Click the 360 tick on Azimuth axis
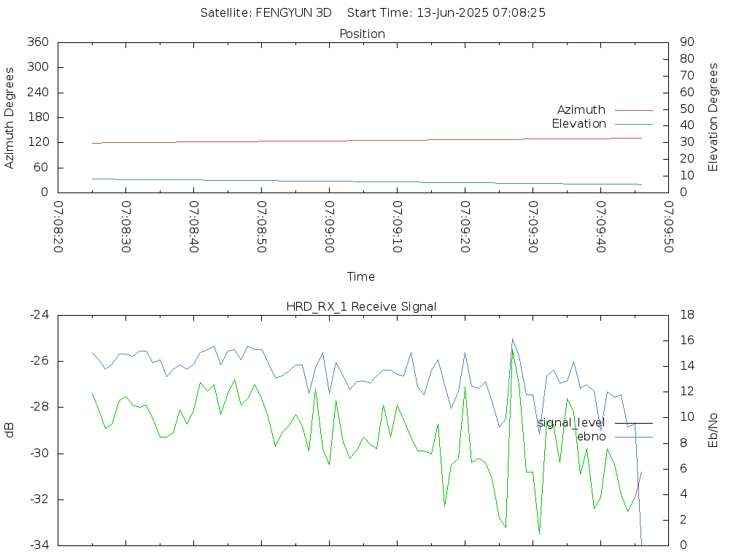The height and width of the screenshot is (560, 747). click(x=38, y=42)
